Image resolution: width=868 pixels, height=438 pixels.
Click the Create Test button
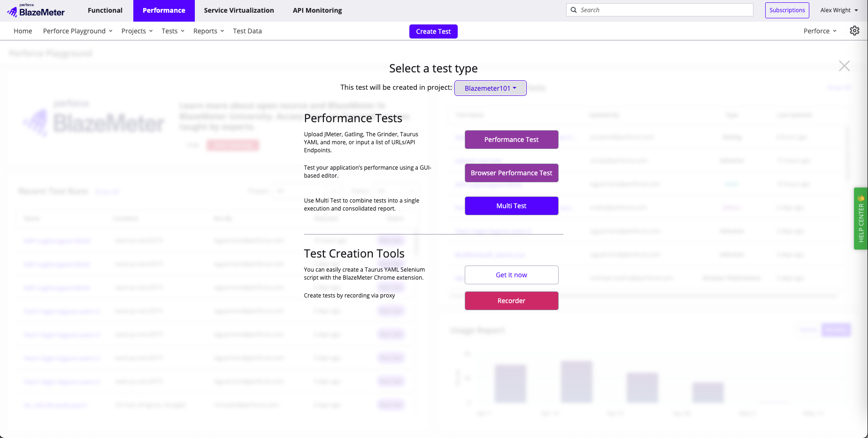(433, 31)
